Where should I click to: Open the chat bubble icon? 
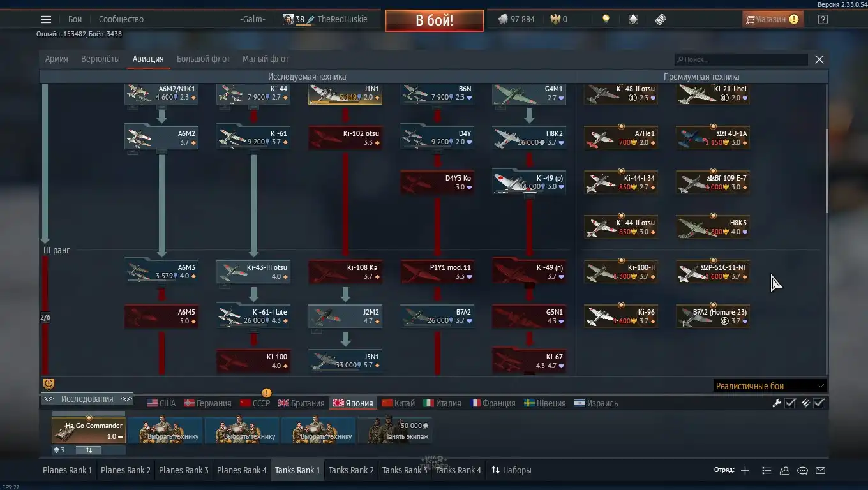tap(803, 471)
